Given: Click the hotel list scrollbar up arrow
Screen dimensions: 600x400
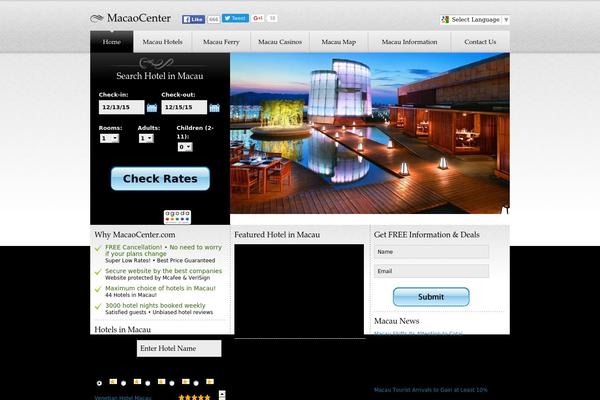Looking at the screenshot, I should [222, 393].
